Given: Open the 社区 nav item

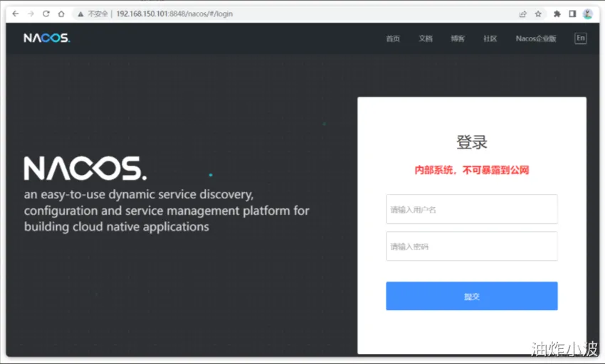Looking at the screenshot, I should coord(490,38).
